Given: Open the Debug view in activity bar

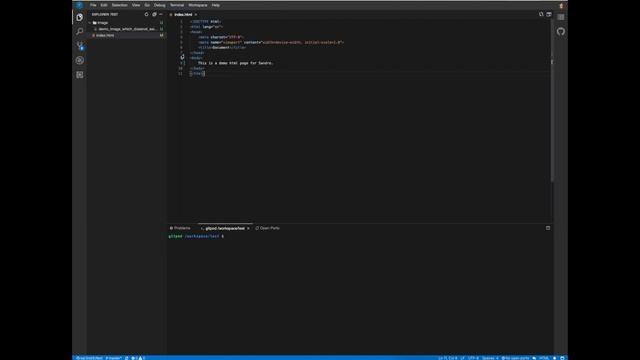Looking at the screenshot, I should pyautogui.click(x=80, y=60).
